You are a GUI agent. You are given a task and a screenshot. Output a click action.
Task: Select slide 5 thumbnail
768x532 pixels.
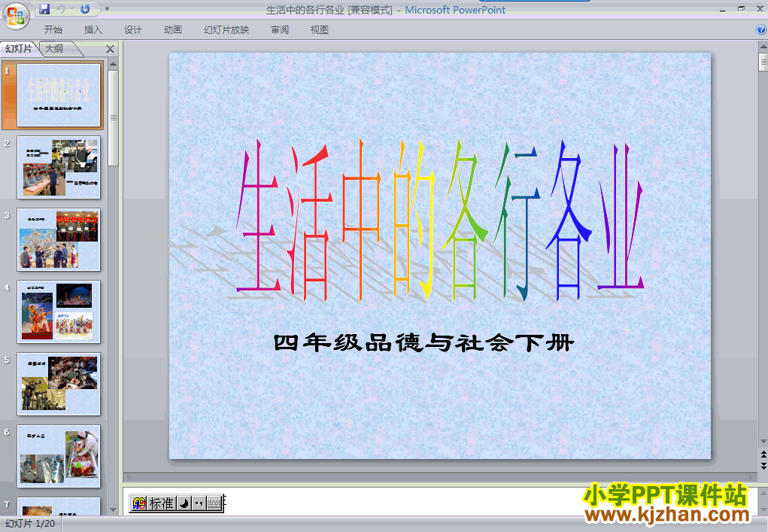tap(59, 384)
